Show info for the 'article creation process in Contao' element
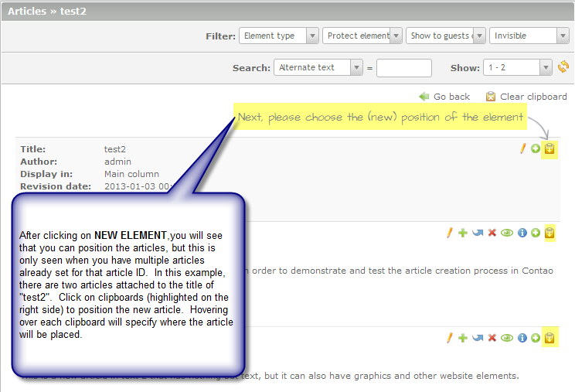Image resolution: width=575 pixels, height=392 pixels. click(x=522, y=233)
